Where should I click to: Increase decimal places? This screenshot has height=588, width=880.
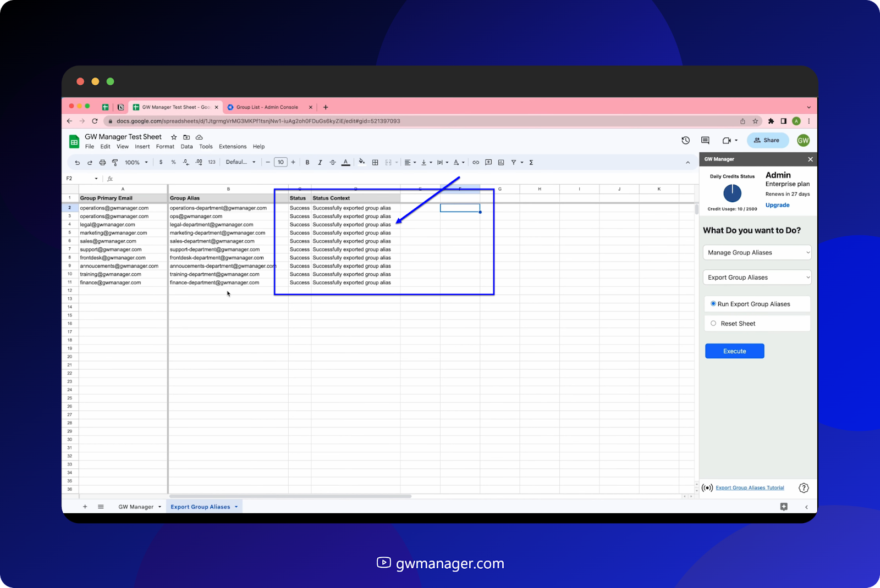tap(199, 163)
